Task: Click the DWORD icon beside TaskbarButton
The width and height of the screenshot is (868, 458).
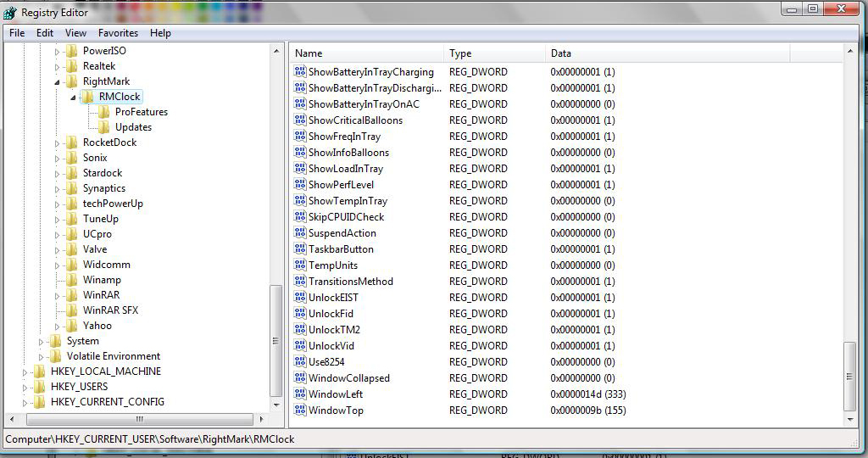Action: 300,249
